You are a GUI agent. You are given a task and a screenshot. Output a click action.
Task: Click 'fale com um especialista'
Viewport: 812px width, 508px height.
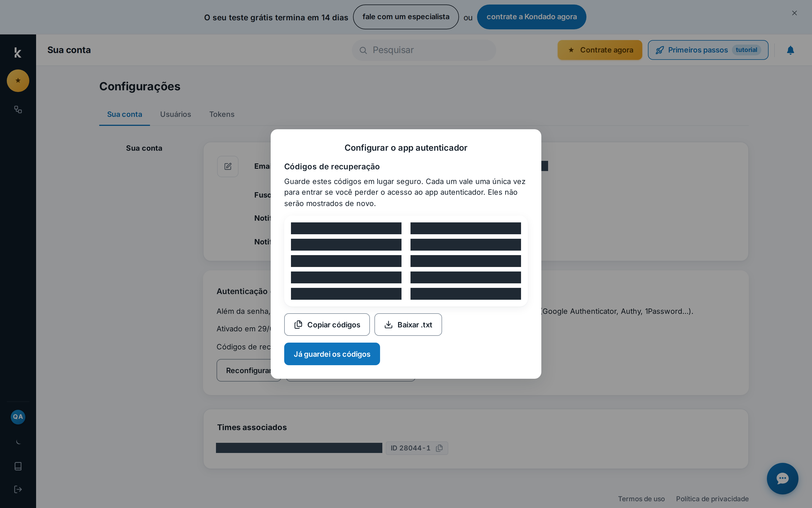click(406, 17)
